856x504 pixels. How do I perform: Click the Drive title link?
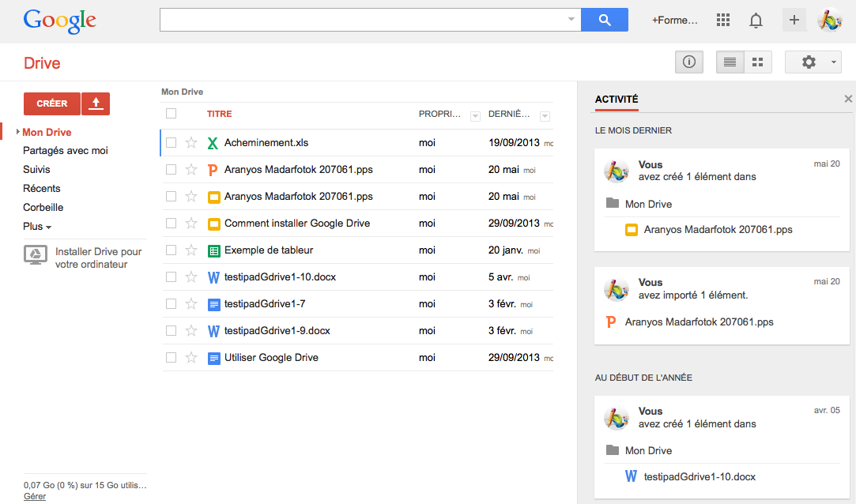tap(42, 63)
